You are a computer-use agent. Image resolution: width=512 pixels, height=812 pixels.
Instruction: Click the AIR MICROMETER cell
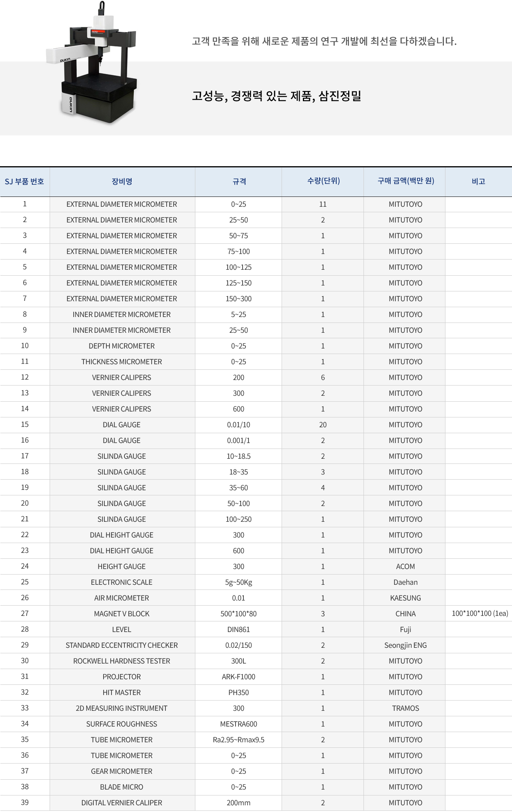122,598
